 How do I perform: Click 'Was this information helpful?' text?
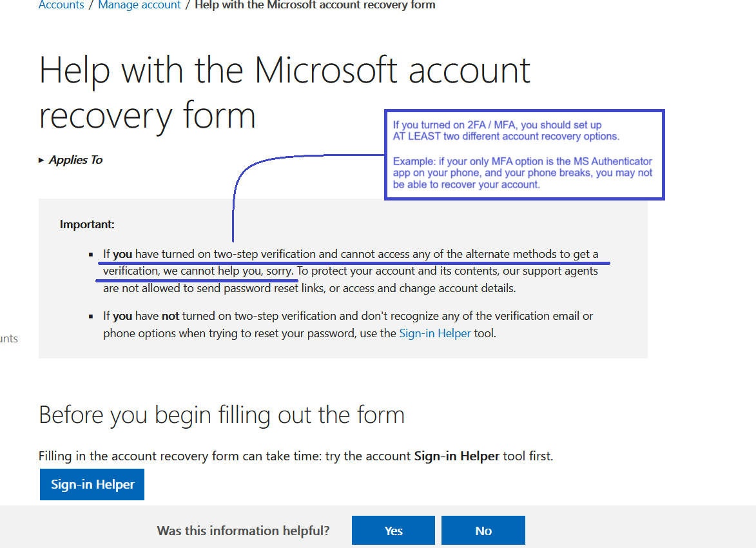pyautogui.click(x=244, y=531)
